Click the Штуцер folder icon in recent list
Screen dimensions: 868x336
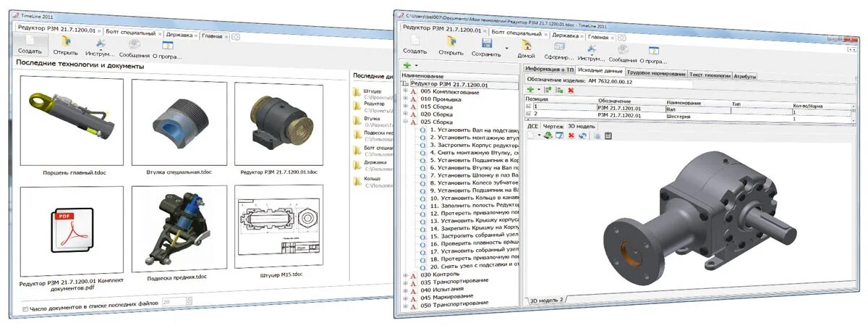tap(357, 93)
